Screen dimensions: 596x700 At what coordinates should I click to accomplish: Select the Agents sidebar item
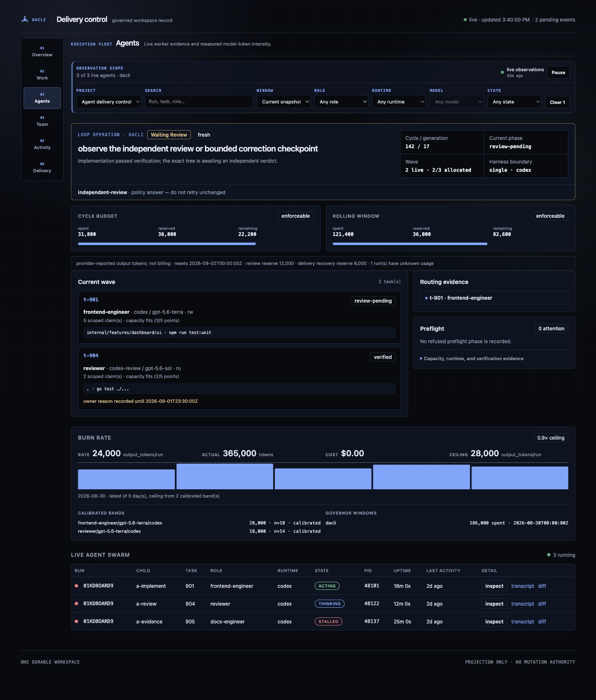(42, 98)
